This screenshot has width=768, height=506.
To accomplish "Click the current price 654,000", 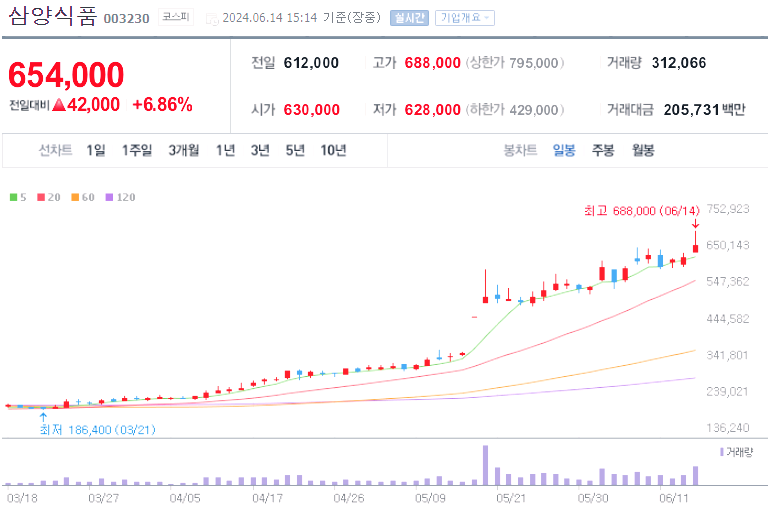I will pos(66,74).
